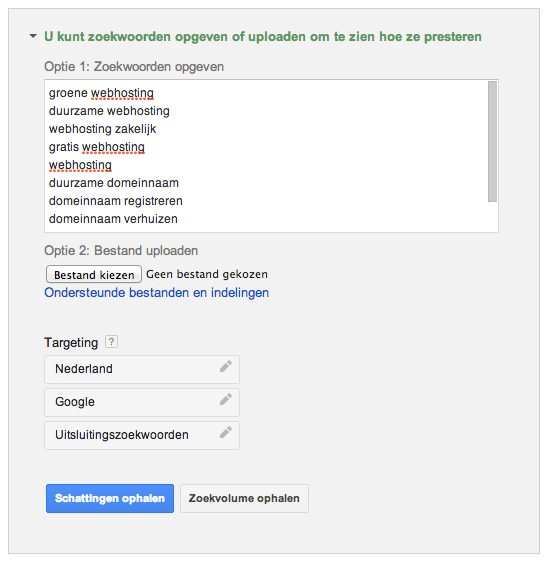
Task: Click the Zoekvolume ophalen button
Action: tap(244, 498)
